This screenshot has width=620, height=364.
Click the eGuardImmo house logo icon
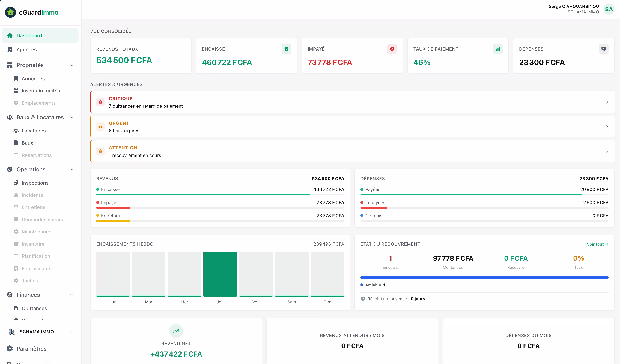coord(10,12)
